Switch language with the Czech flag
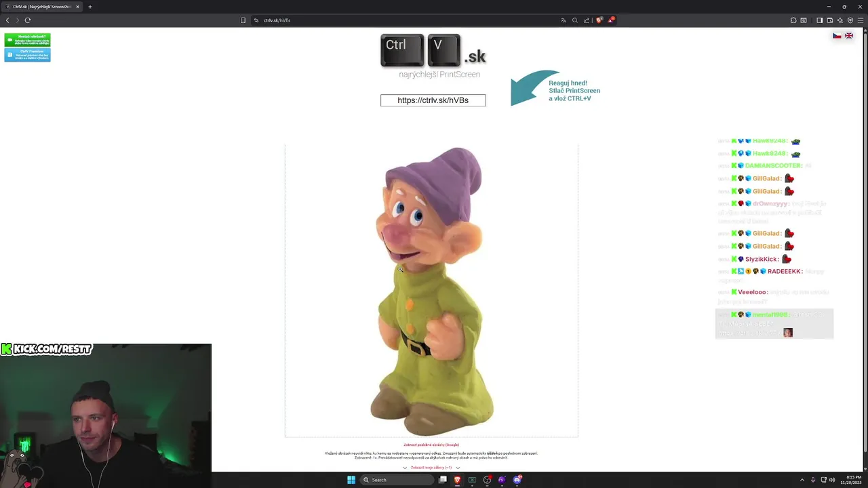The width and height of the screenshot is (868, 488). 837,35
